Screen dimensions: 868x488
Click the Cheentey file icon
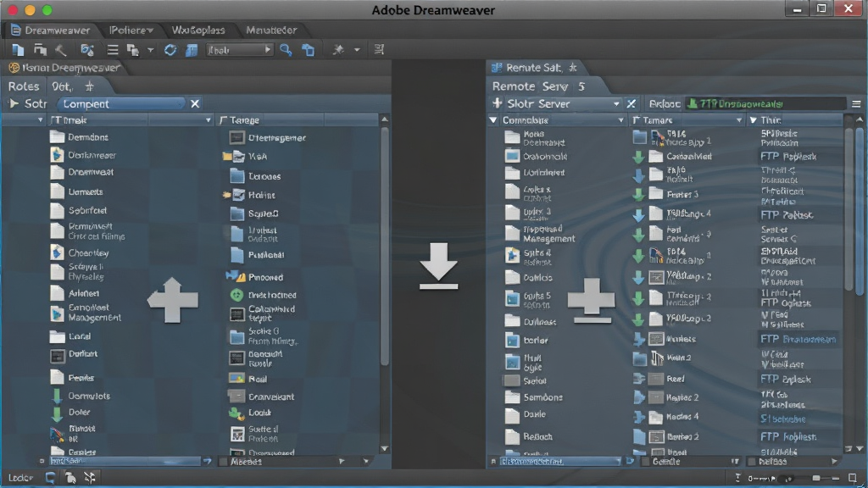[x=57, y=252]
